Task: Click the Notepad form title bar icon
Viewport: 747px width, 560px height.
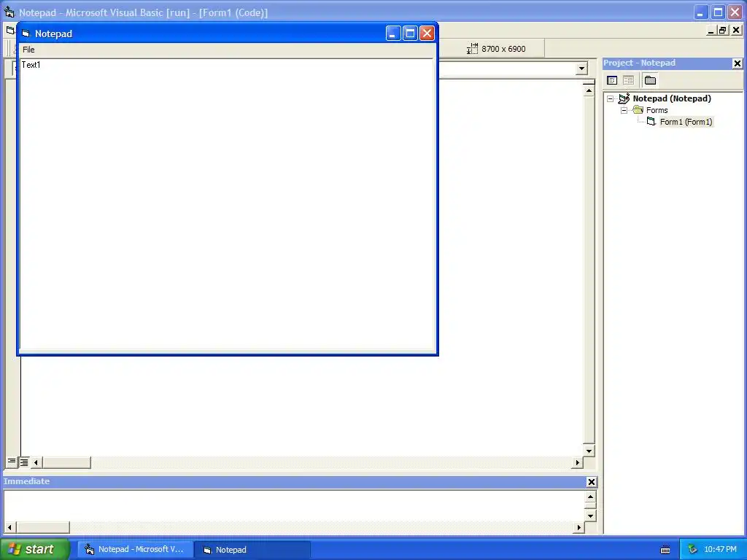Action: [x=26, y=34]
